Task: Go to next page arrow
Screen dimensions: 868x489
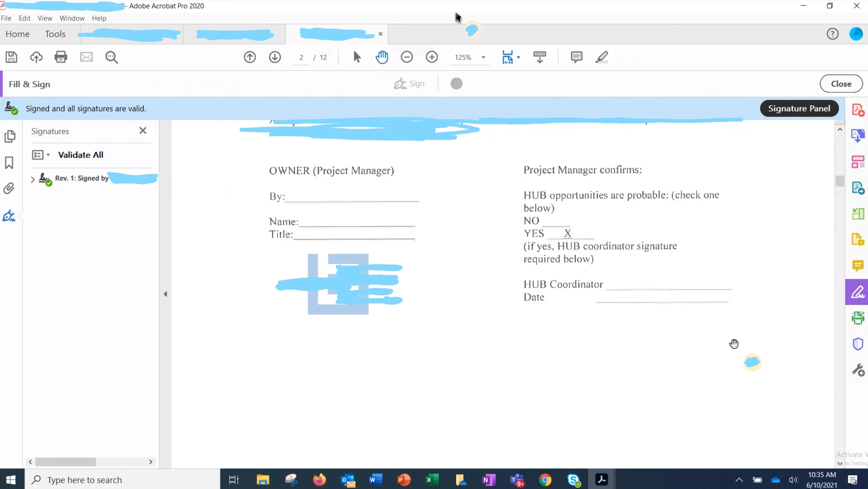Action: pos(275,57)
